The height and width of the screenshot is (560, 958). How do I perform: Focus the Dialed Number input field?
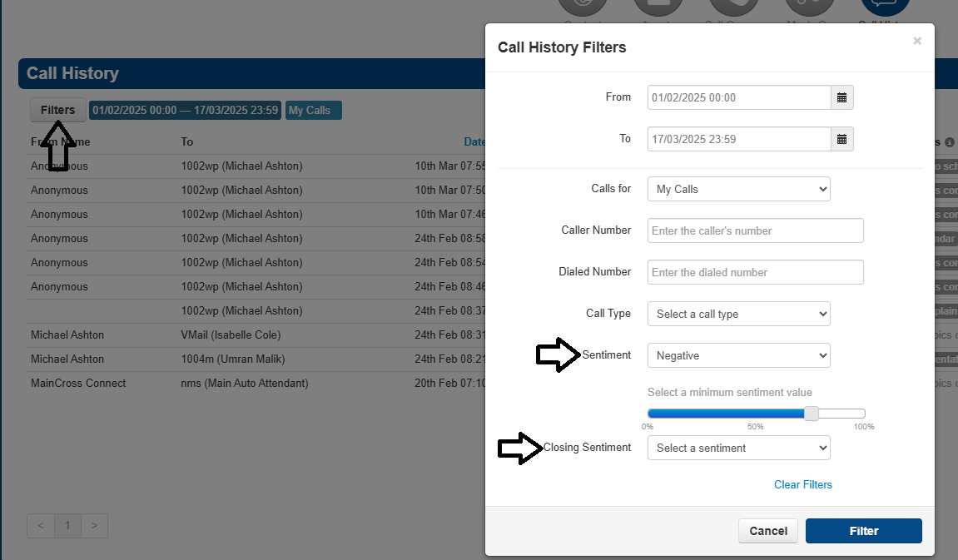755,272
